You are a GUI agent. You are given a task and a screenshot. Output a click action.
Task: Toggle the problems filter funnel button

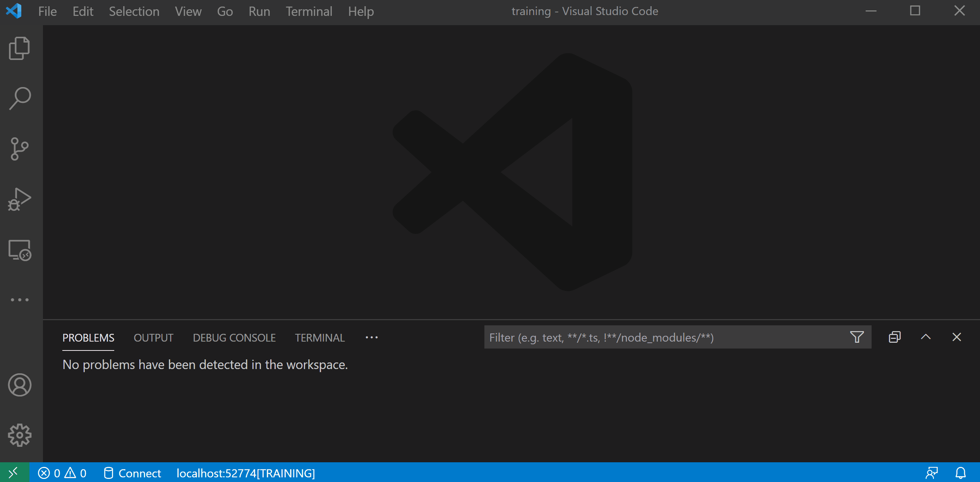click(x=856, y=337)
